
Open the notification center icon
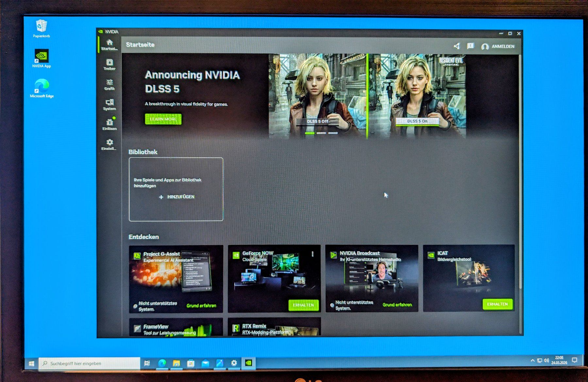pyautogui.click(x=574, y=360)
